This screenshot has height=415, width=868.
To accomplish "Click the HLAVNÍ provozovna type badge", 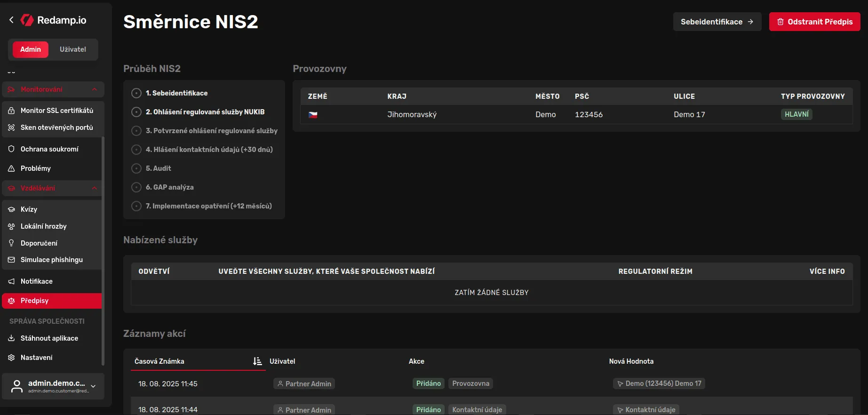I will [x=796, y=114].
